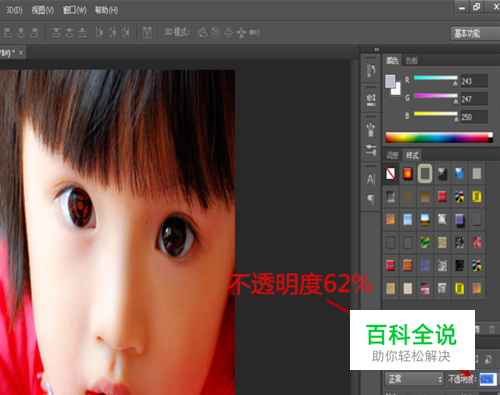
Task: Apply the blue denim texture style swatch
Action: coord(425,266)
